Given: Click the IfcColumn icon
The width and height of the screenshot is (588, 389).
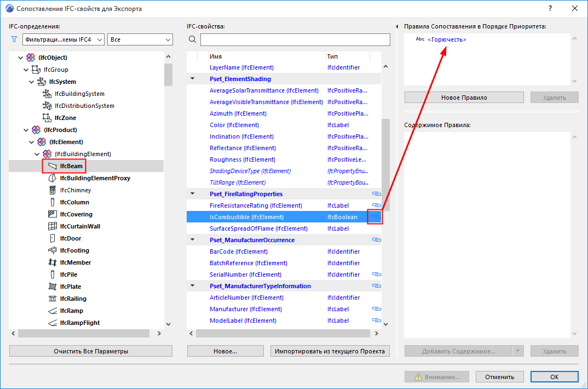Looking at the screenshot, I should pos(53,202).
